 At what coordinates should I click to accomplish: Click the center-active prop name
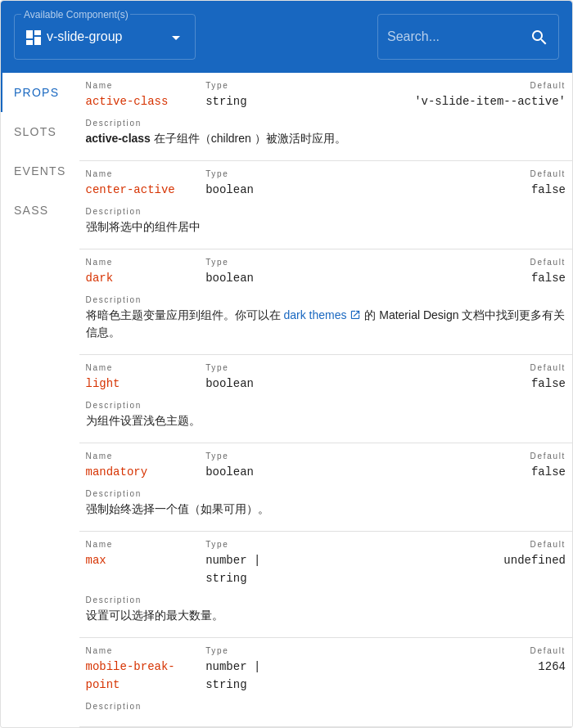click(x=129, y=189)
